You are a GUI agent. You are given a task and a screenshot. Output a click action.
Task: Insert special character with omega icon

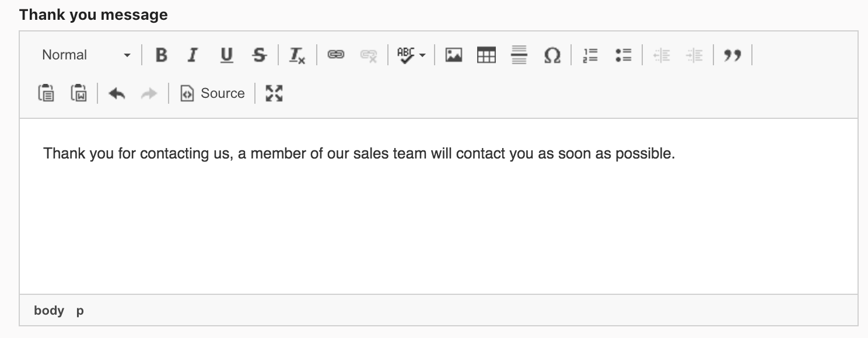(x=552, y=55)
